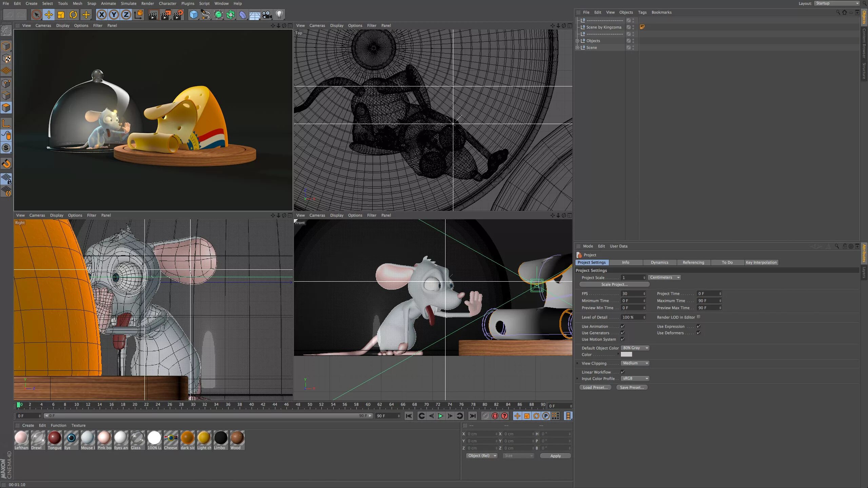
Task: Add a Cube primitive object
Action: (194, 15)
